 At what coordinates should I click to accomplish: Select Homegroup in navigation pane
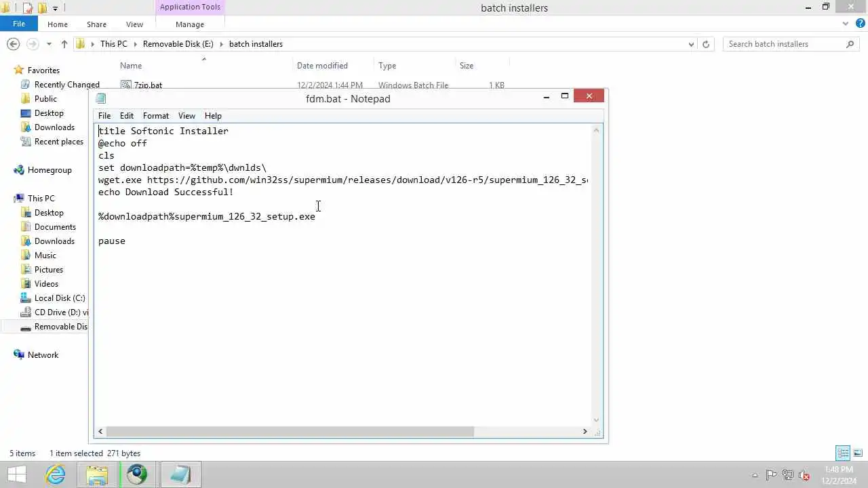(x=50, y=170)
